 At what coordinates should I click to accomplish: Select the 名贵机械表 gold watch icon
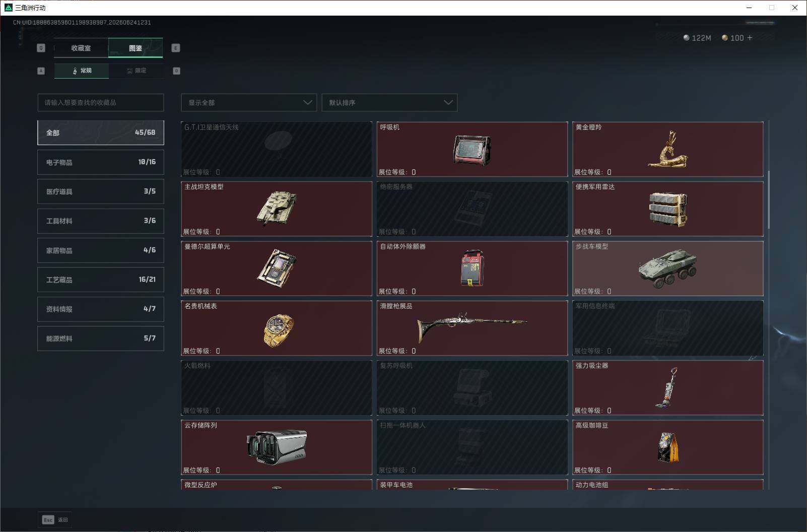pyautogui.click(x=279, y=330)
